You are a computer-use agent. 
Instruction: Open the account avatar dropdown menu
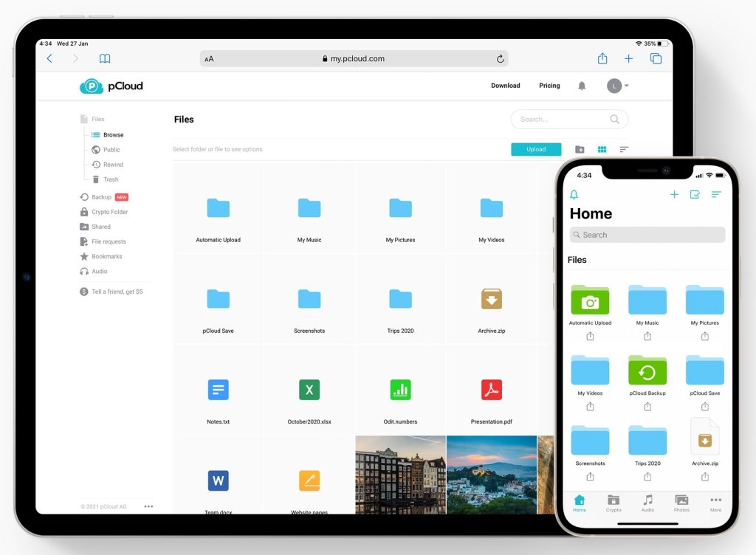click(618, 86)
